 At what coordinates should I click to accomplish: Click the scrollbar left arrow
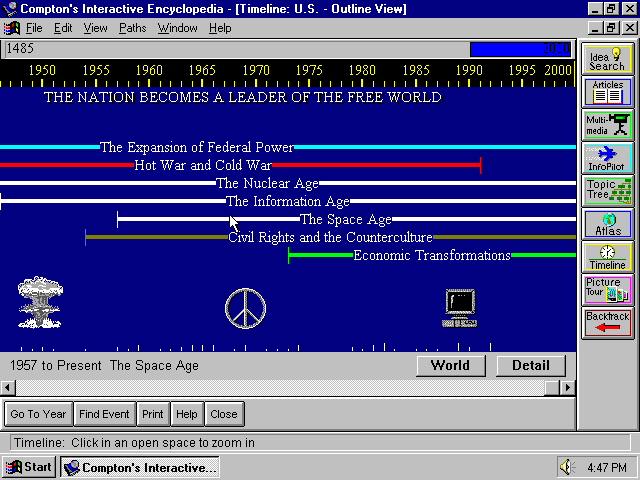pos(8,388)
